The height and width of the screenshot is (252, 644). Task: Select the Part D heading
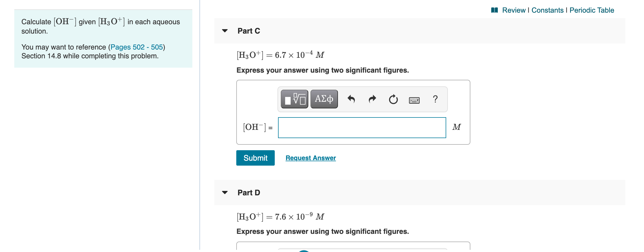pos(248,193)
